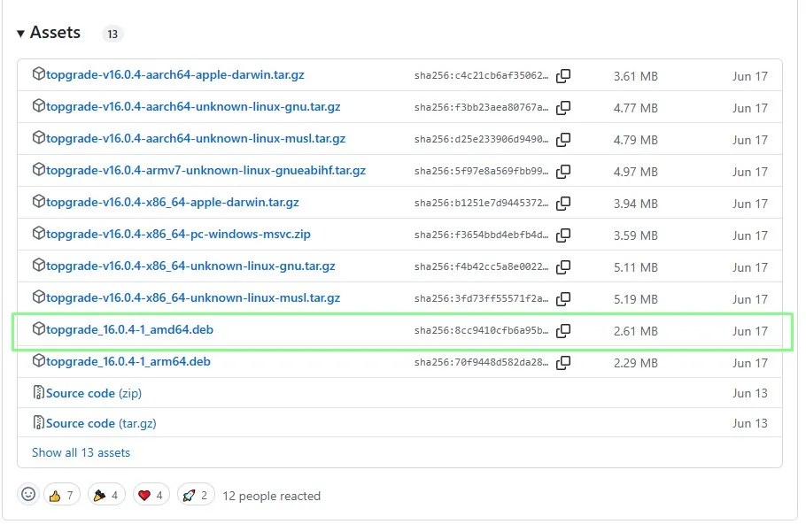Download topgrade-v16.0.4-armv7-unknown-linux-gnueabihf.tar.gz
Viewport: 806px width, 532px height.
[205, 171]
